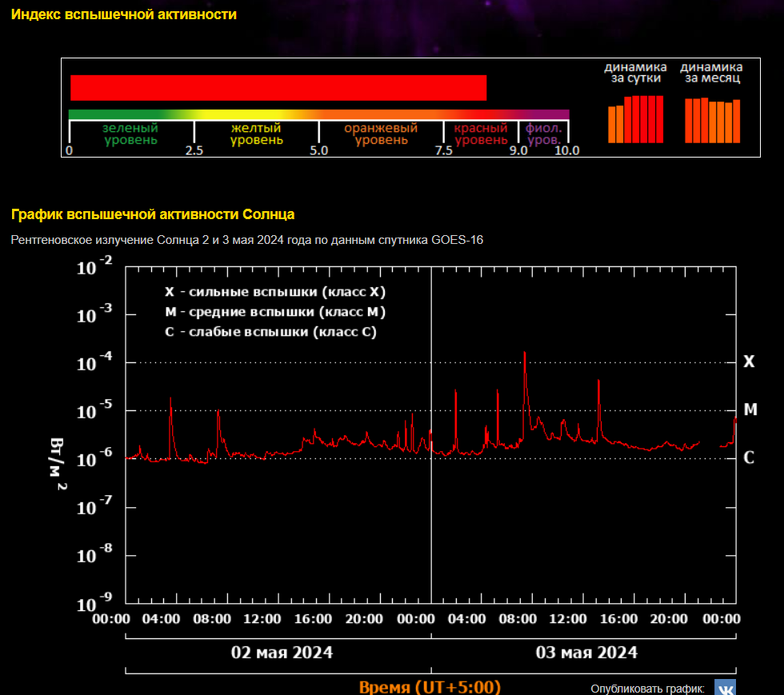Select the 'оранжевый уровень' scale label

pos(381,134)
